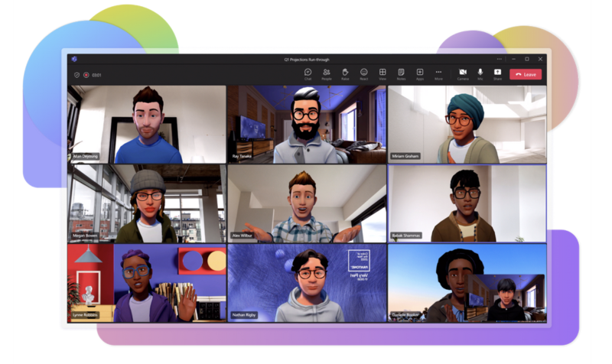Show the People participant list

pyautogui.click(x=327, y=73)
